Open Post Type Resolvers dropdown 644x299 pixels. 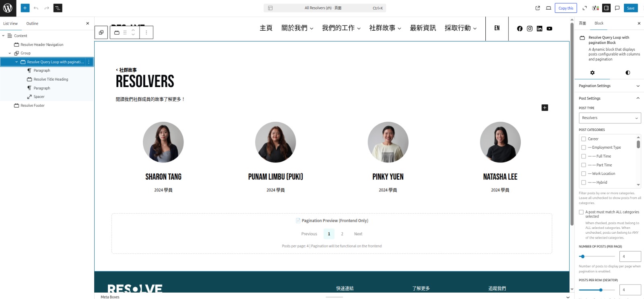(610, 118)
